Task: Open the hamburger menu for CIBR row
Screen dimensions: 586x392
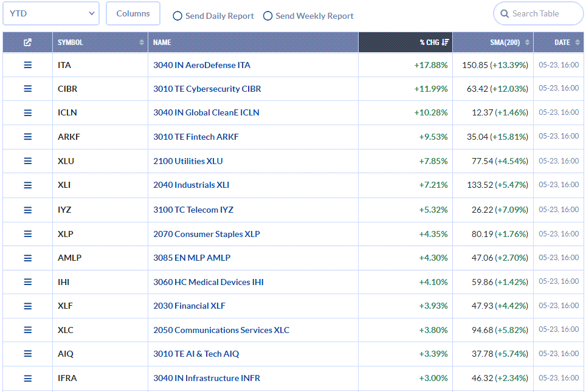Action: click(27, 89)
